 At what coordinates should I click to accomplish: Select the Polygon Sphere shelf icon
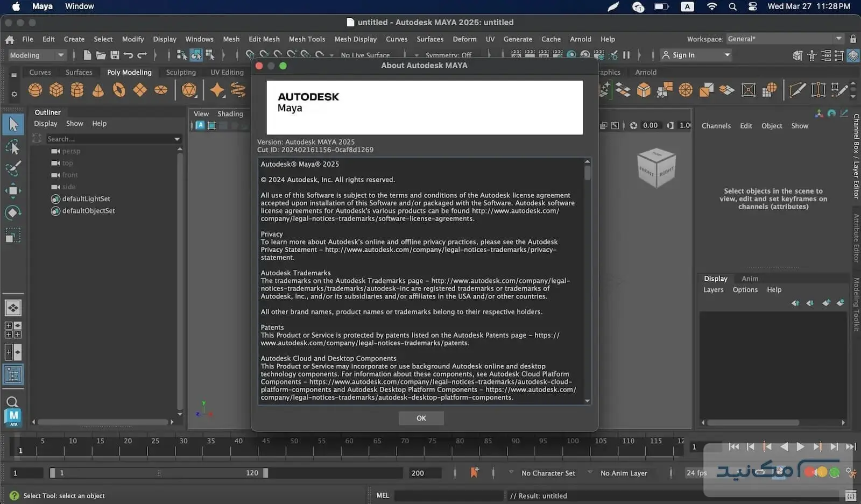pos(36,90)
